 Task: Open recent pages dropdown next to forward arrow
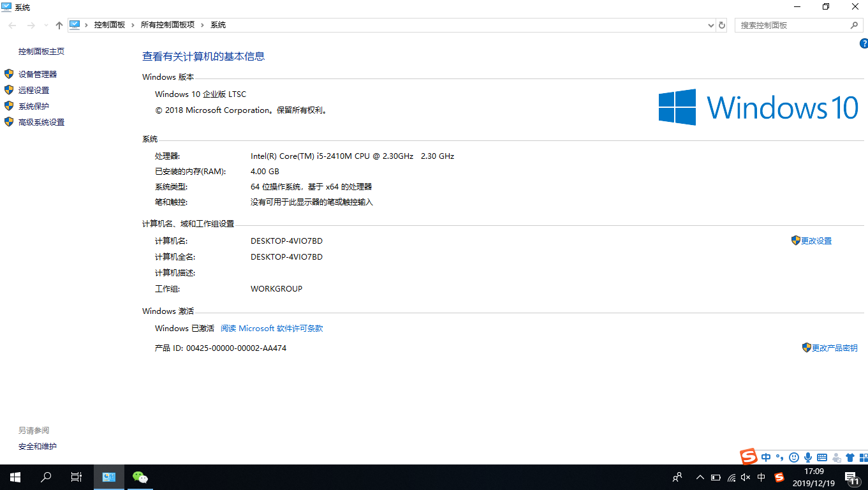(45, 25)
